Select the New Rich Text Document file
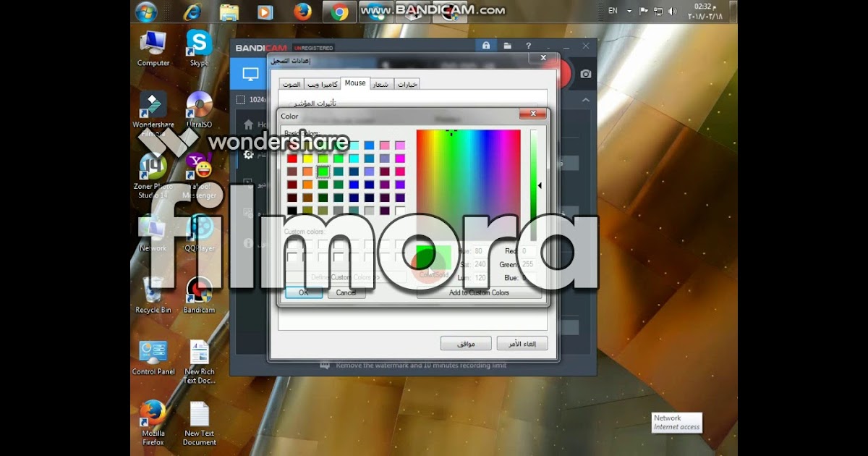Screen dimensions: 868x456 tap(199, 362)
